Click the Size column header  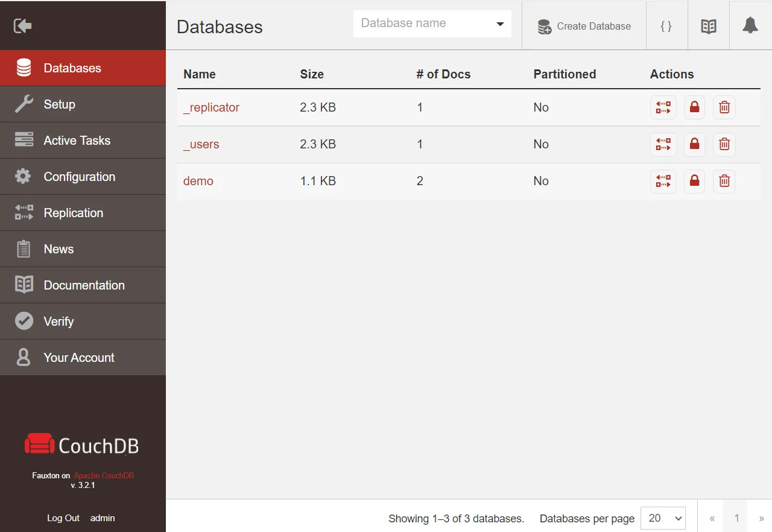click(312, 74)
